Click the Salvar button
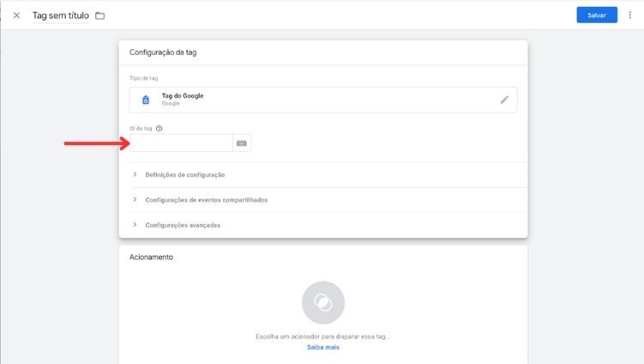644x364 pixels. (596, 15)
